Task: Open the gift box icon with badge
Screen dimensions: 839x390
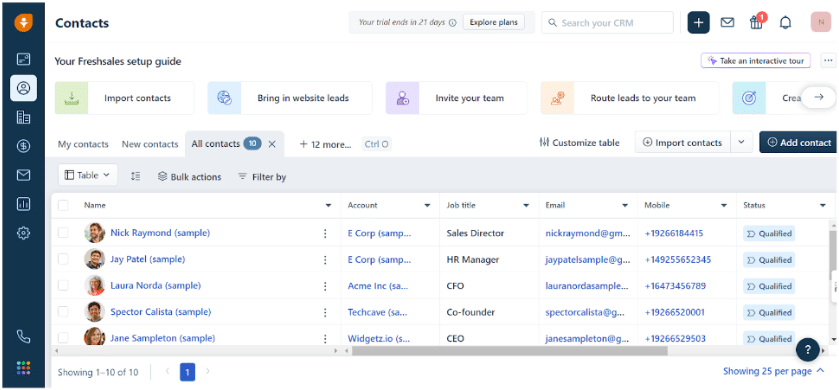Action: pyautogui.click(x=757, y=22)
